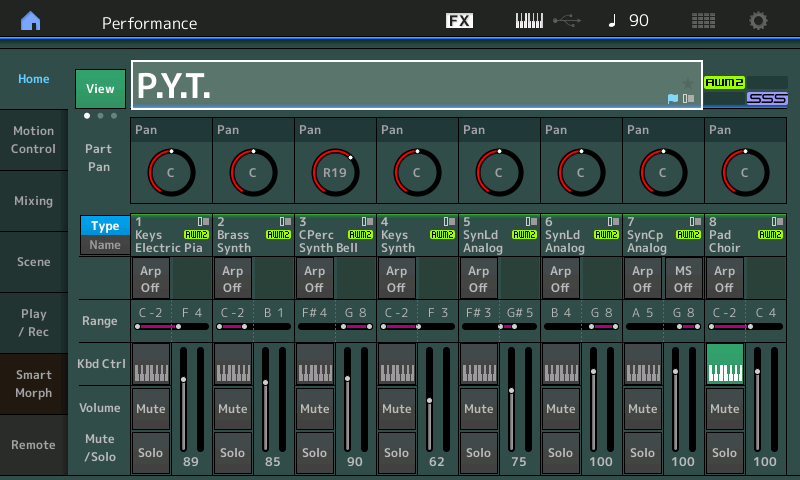Open the Motion Control tab
The height and width of the screenshot is (480, 800).
tap(33, 140)
